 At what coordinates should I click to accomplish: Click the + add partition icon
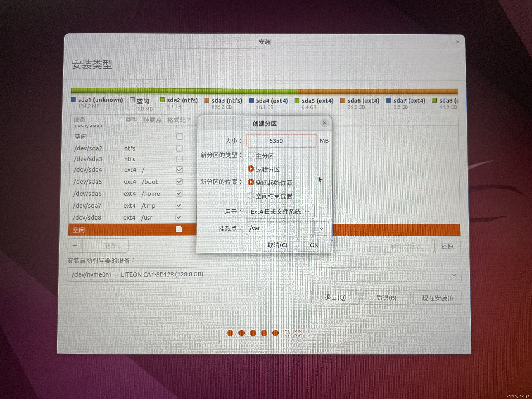(75, 245)
